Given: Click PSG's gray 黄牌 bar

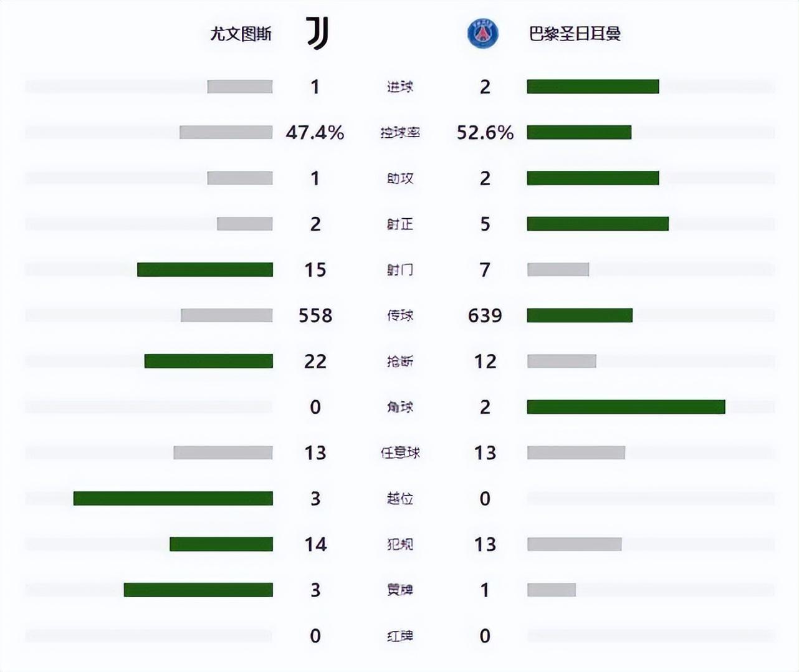Looking at the screenshot, I should [x=551, y=590].
